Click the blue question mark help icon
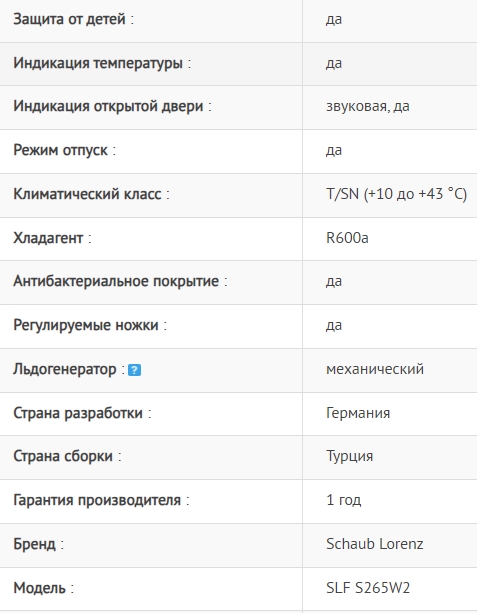 coord(134,370)
